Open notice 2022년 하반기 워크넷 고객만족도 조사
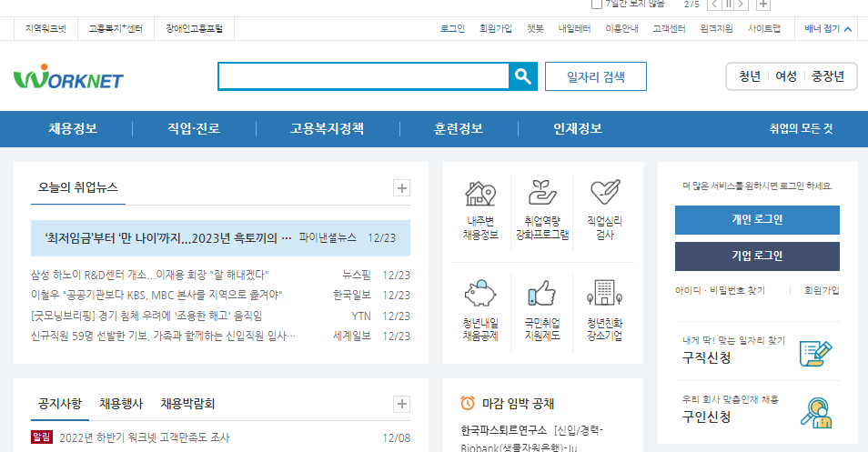Image resolution: width=868 pixels, height=452 pixels. click(144, 437)
